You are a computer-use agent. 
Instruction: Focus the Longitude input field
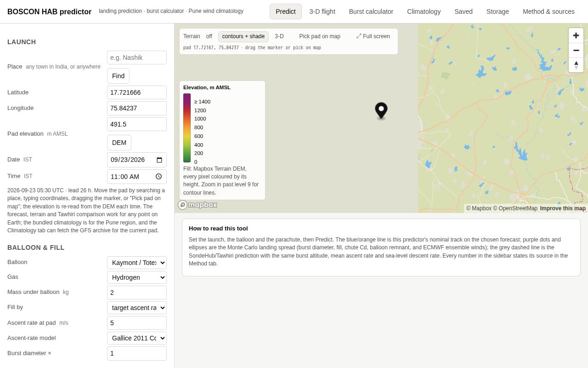[137, 108]
